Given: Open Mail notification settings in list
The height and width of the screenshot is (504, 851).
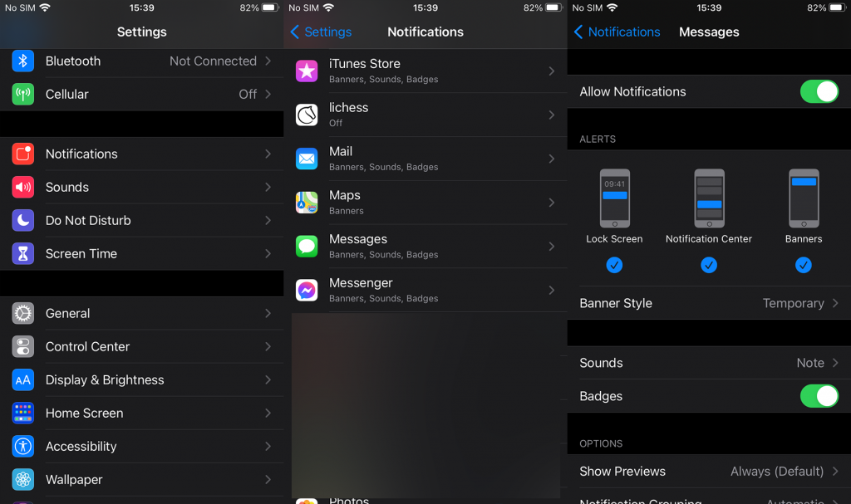Looking at the screenshot, I should click(x=425, y=159).
